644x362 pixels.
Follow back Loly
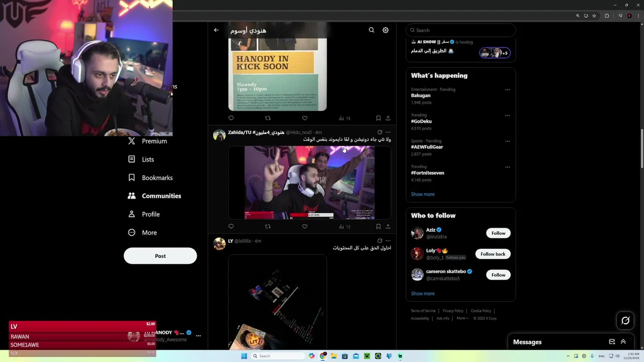click(x=493, y=254)
